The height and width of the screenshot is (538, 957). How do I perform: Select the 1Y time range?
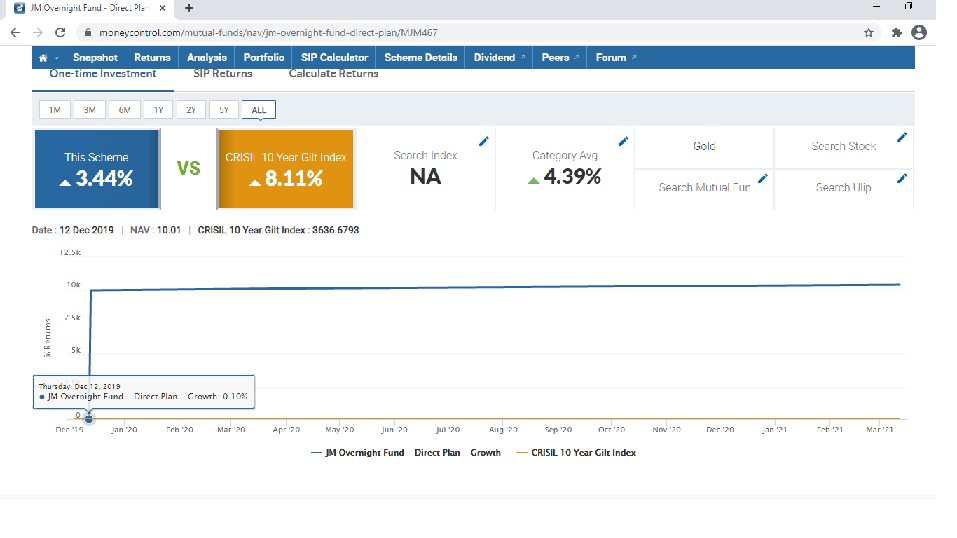coord(159,110)
